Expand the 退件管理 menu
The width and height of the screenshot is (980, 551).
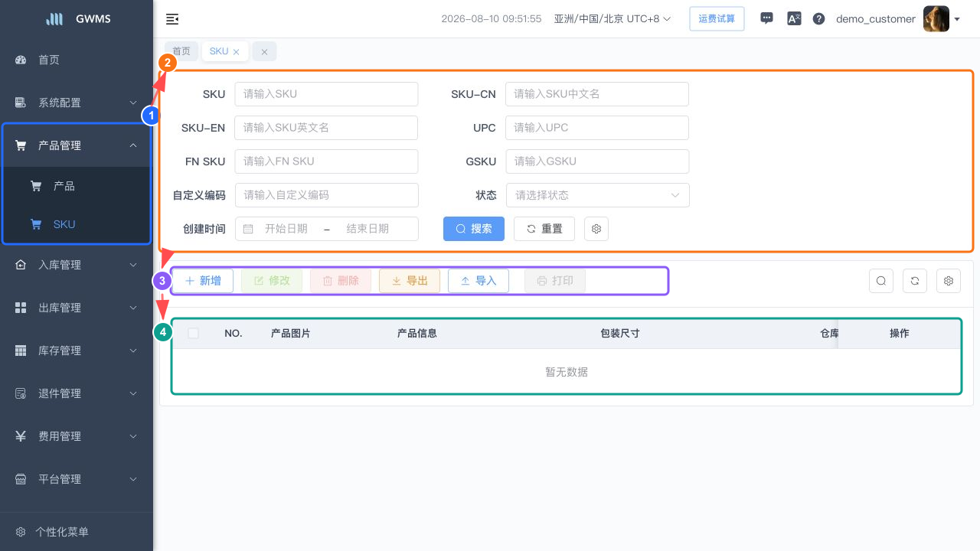point(77,393)
